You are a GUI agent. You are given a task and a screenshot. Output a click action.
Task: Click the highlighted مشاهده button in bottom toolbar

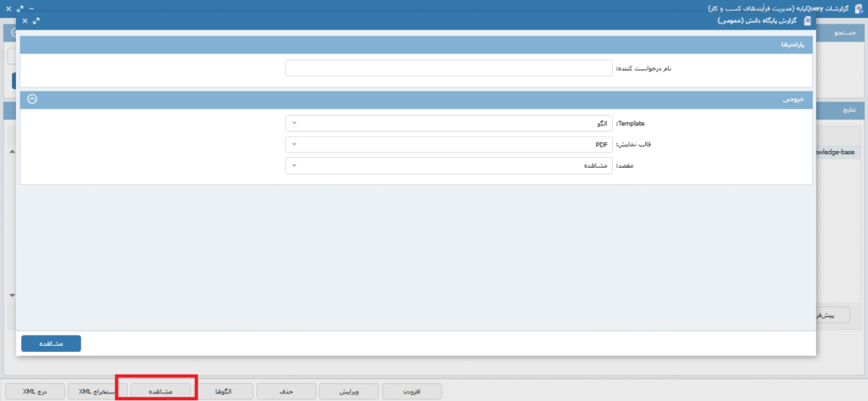[157, 392]
